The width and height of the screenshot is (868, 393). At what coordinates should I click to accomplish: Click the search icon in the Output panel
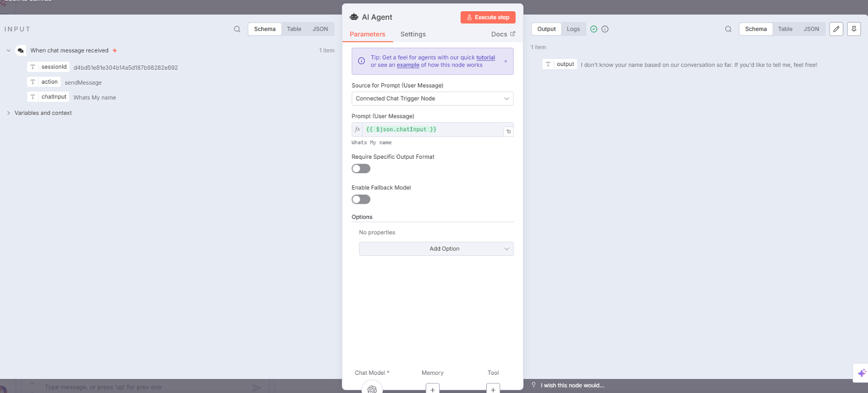[728, 29]
